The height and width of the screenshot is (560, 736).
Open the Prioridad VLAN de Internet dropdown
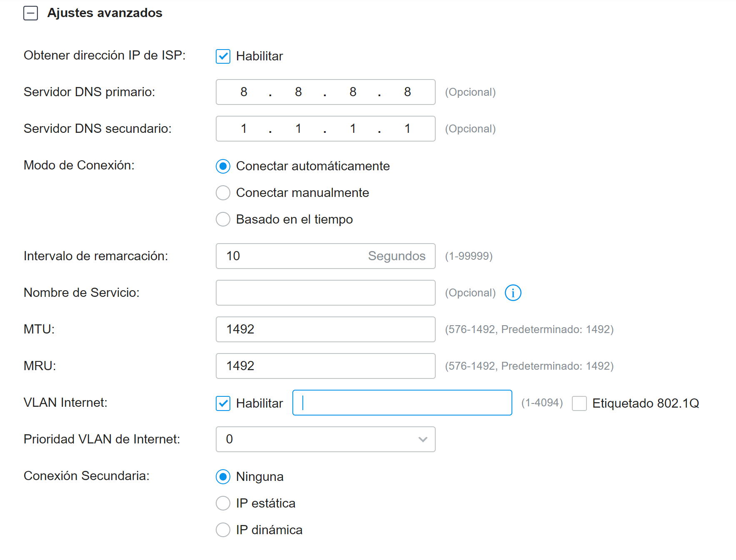coord(325,439)
